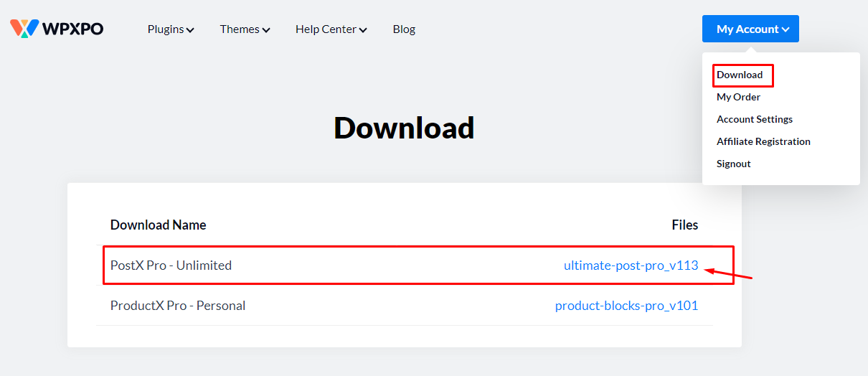Open Affiliate Registration menu item
Screen dimensions: 868x376
tap(763, 141)
